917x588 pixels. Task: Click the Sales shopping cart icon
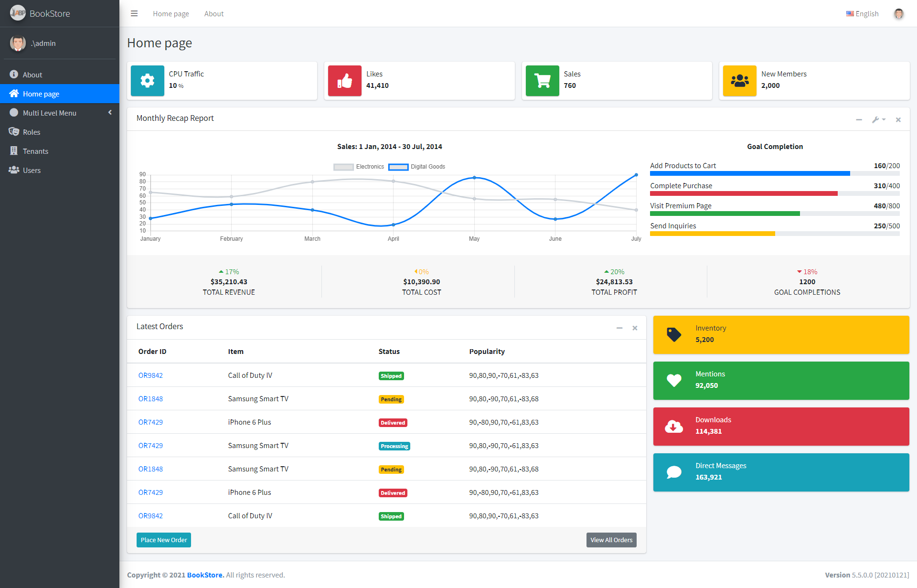pos(542,79)
